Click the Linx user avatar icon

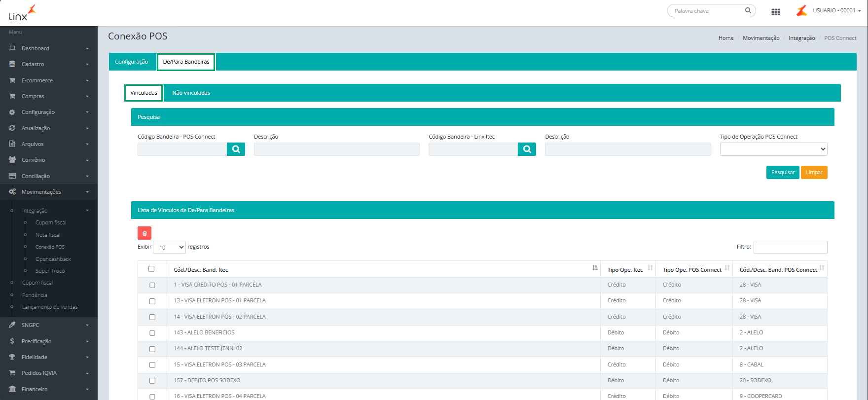802,11
